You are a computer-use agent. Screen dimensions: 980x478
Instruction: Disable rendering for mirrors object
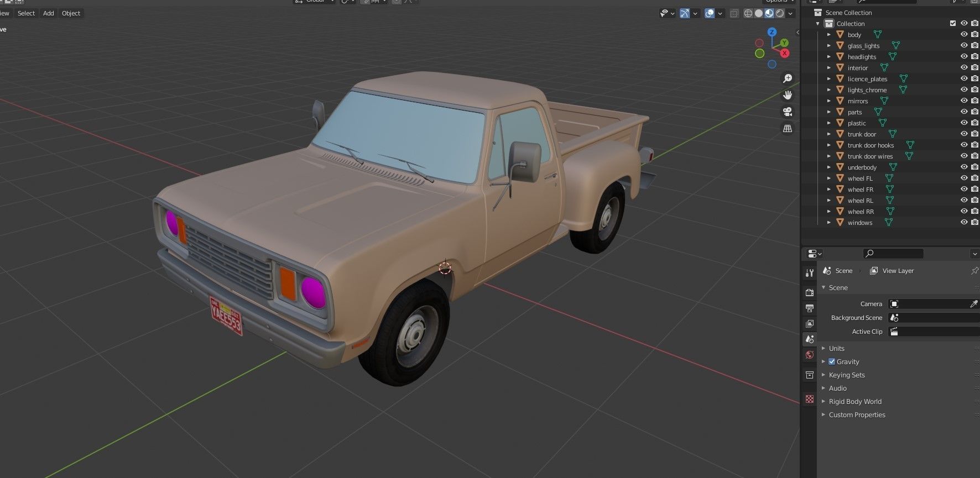point(974,101)
